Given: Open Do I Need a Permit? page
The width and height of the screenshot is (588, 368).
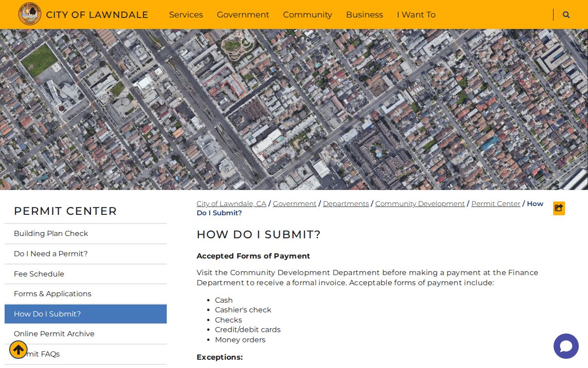Looking at the screenshot, I should point(85,254).
